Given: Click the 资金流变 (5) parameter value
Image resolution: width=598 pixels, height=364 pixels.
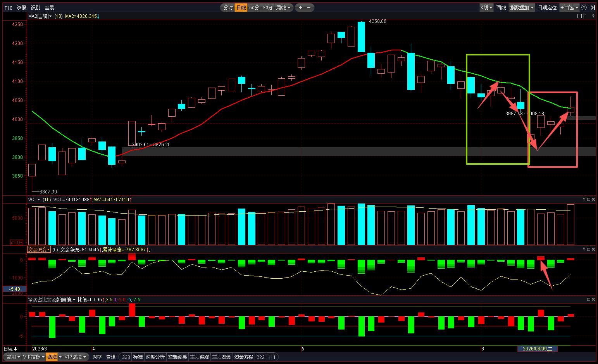Looking at the screenshot, I should (x=55, y=250).
